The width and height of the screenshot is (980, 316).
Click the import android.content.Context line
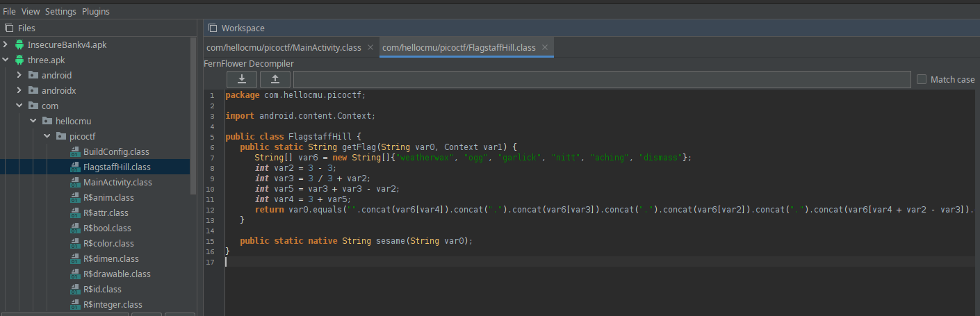(300, 116)
